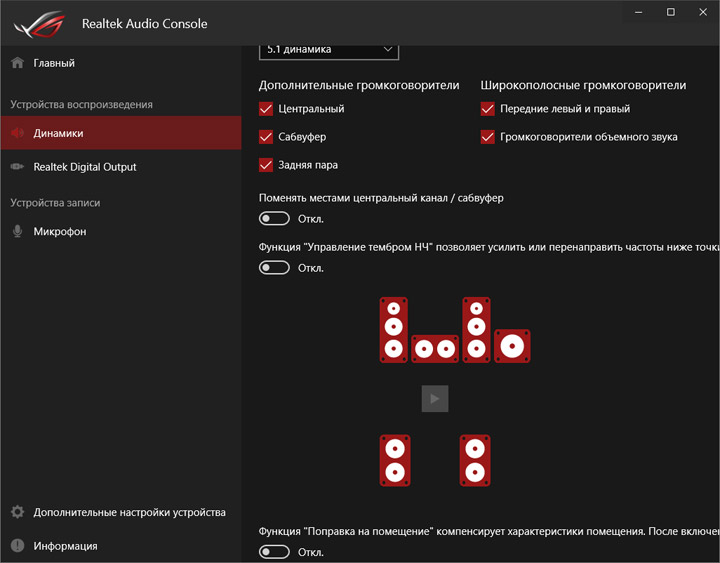Screen dimensions: 720x563
Task: Uncheck the Сабвуфер checkbox
Action: point(266,137)
